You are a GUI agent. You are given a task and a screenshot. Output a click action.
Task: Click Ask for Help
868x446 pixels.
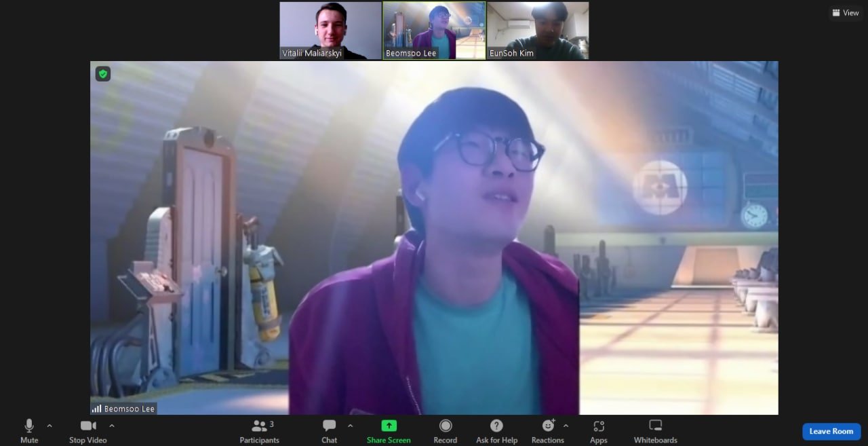(x=497, y=431)
